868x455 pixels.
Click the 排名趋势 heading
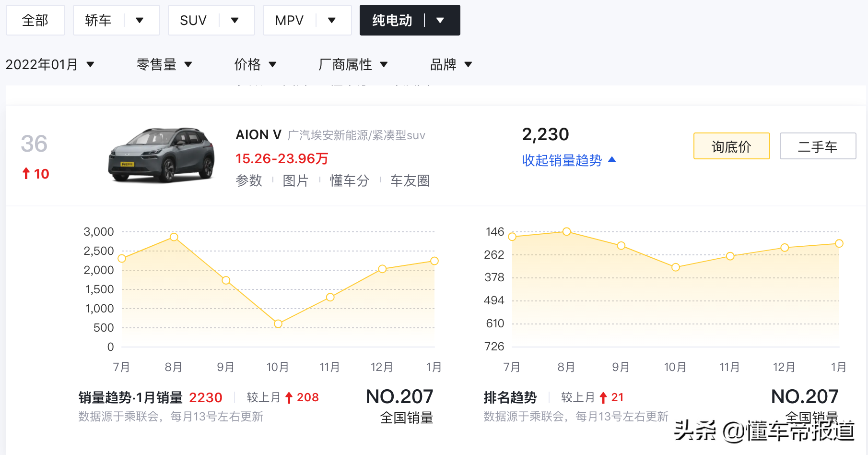(510, 397)
